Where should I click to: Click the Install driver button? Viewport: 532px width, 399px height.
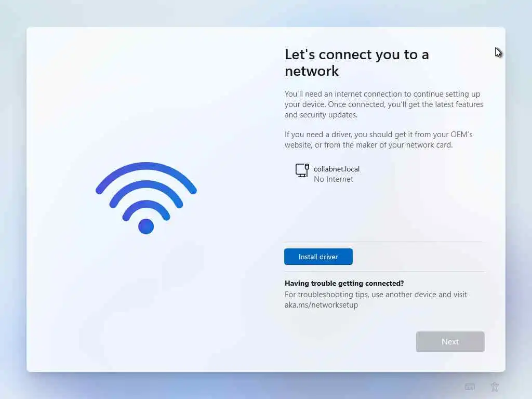point(318,257)
